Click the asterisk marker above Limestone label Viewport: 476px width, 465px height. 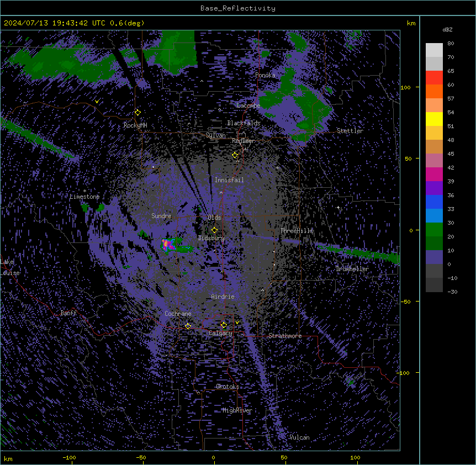84,191
